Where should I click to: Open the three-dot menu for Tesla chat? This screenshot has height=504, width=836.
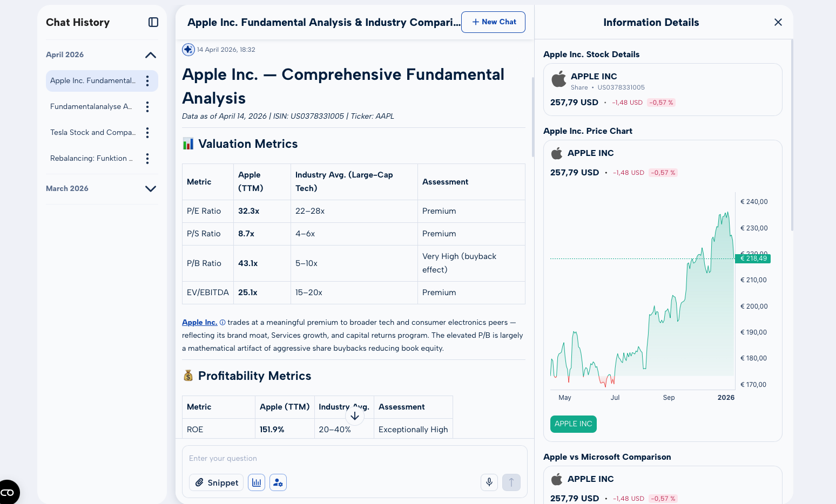click(x=147, y=132)
